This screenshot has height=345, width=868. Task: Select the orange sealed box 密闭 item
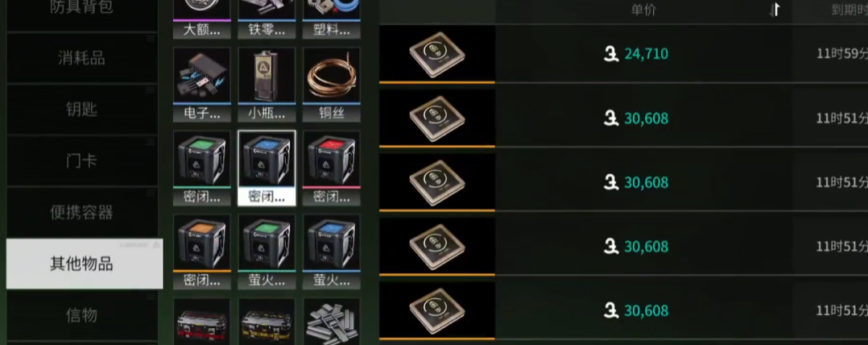coord(201,252)
